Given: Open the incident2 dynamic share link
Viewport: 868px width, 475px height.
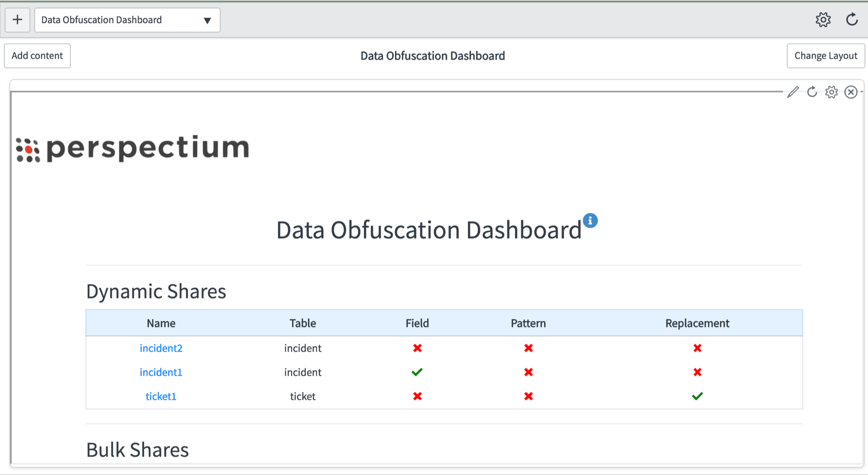Looking at the screenshot, I should [161, 348].
